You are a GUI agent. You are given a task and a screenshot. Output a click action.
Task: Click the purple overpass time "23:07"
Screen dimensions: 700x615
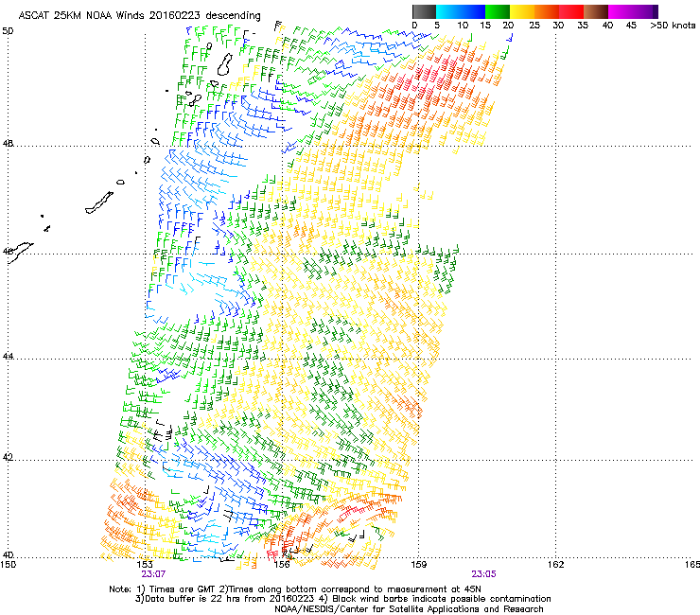153,574
